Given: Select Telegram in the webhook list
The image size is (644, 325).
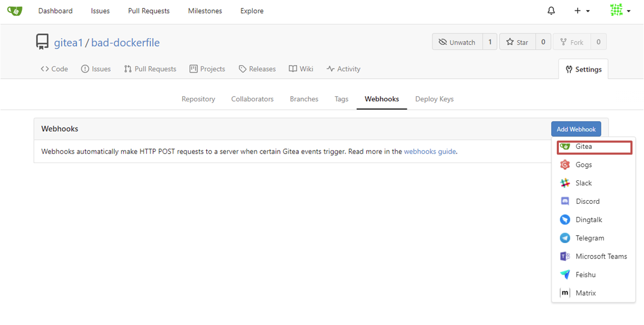Looking at the screenshot, I should pos(593,238).
